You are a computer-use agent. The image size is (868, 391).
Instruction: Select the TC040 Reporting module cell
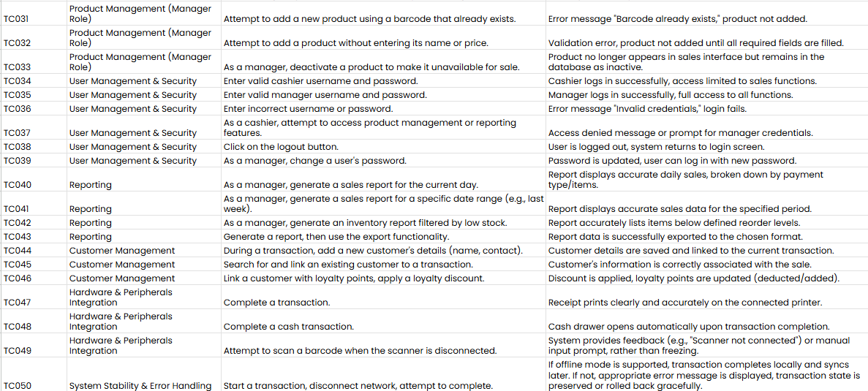pos(144,179)
